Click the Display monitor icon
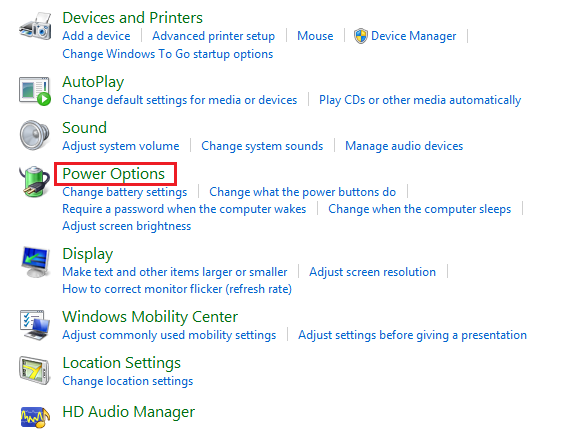576x445 pixels. coord(35,262)
